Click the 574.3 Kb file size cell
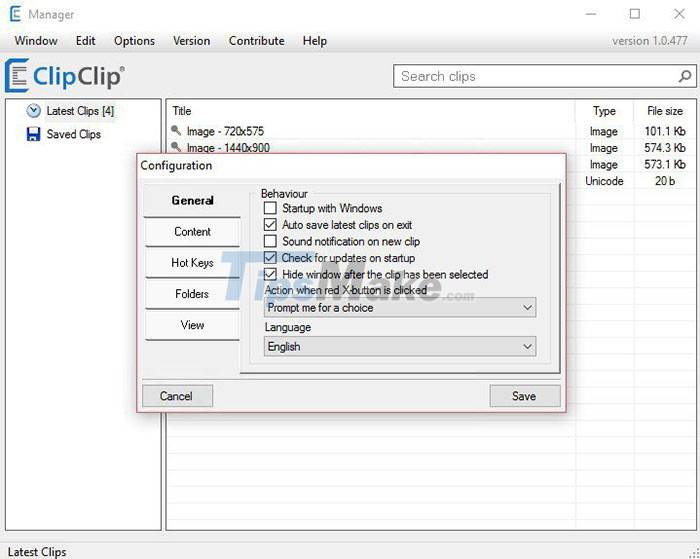 point(665,148)
